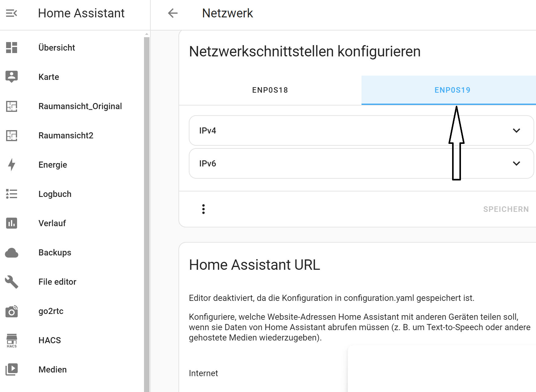
Task: Click the Raumansicht2 floorplan icon
Action: pos(12,135)
